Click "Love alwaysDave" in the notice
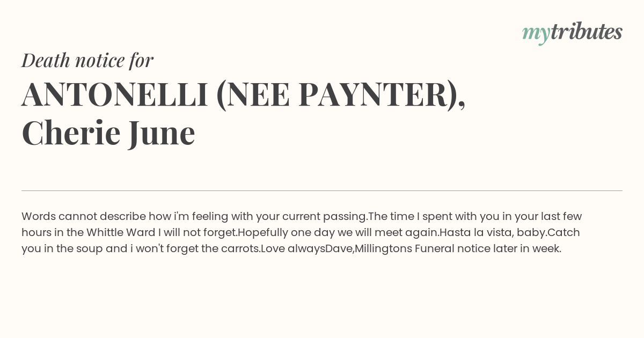The width and height of the screenshot is (644, 338). [x=306, y=248]
